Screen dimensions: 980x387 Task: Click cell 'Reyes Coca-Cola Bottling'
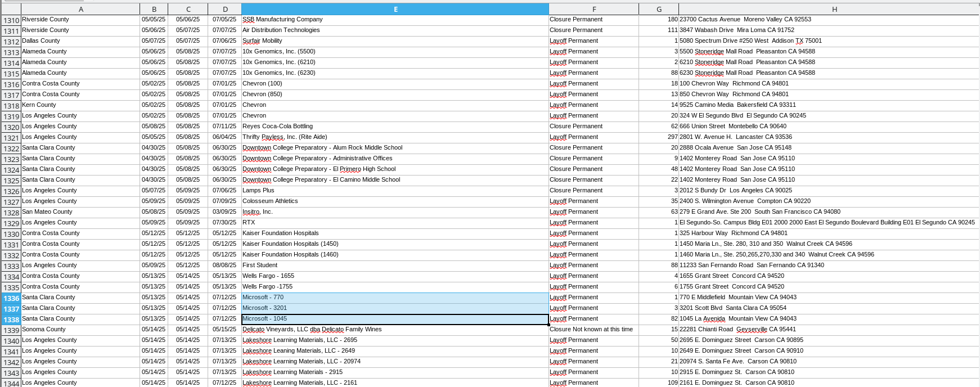(395, 127)
